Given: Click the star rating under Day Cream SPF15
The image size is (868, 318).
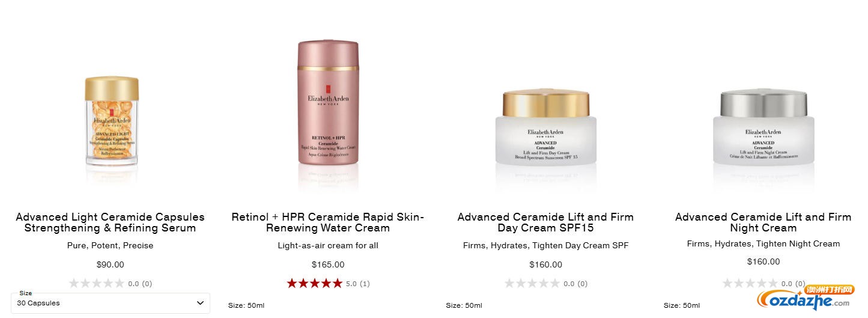Looking at the screenshot, I should pos(532,283).
